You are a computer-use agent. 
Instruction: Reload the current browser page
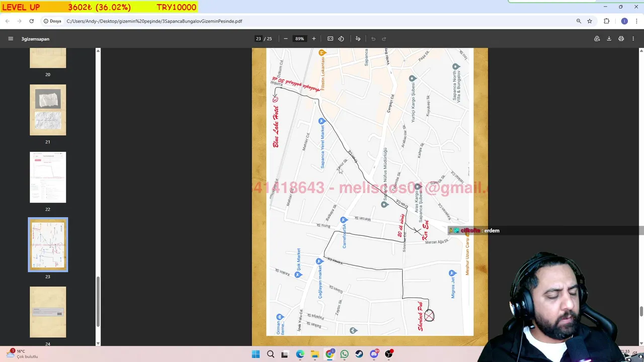(32, 21)
